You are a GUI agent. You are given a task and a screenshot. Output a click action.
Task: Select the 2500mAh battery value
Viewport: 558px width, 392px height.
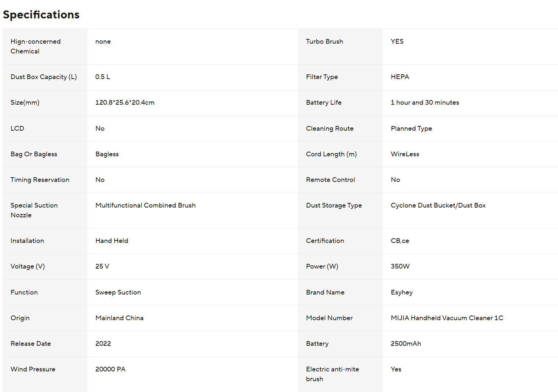(x=406, y=344)
